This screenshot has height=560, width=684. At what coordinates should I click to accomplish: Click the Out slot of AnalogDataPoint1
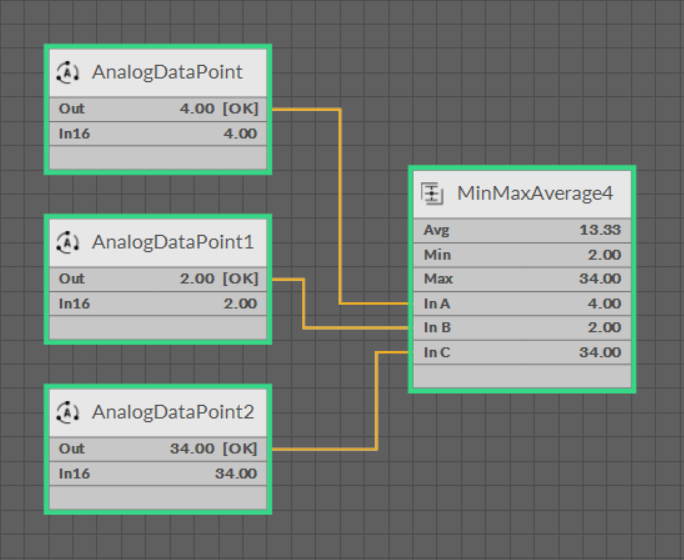click(158, 279)
